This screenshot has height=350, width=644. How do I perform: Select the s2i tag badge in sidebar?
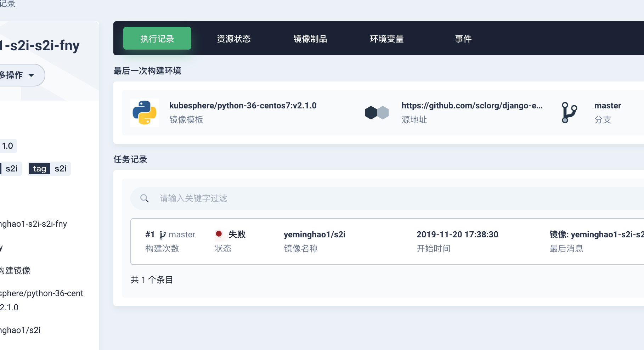[x=61, y=169]
